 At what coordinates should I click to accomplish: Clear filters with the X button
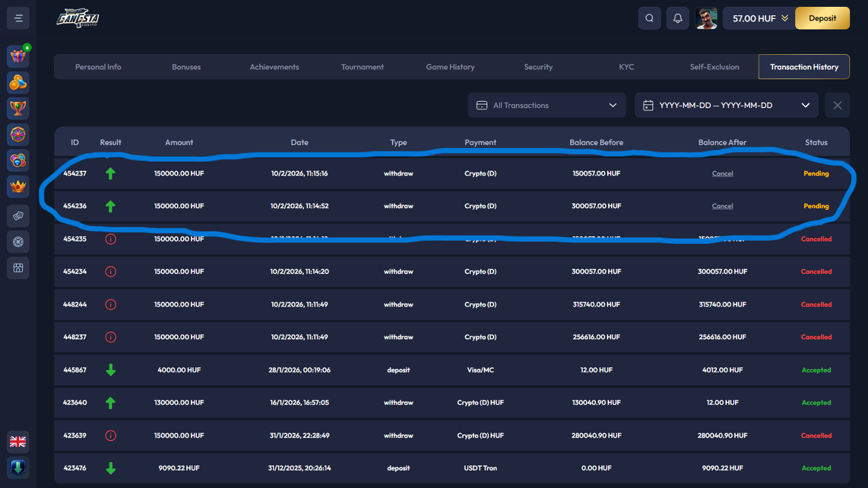tap(837, 105)
